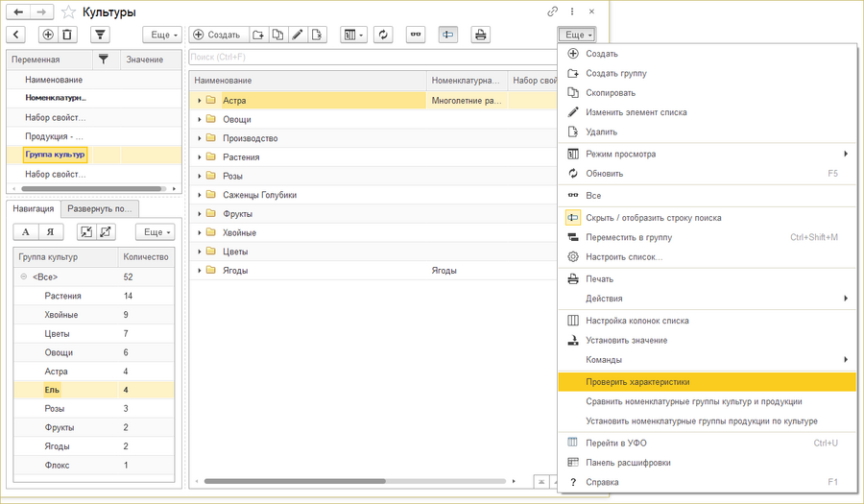Open the view mode dropdown in toolbar
This screenshot has width=864, height=504.
point(353,35)
